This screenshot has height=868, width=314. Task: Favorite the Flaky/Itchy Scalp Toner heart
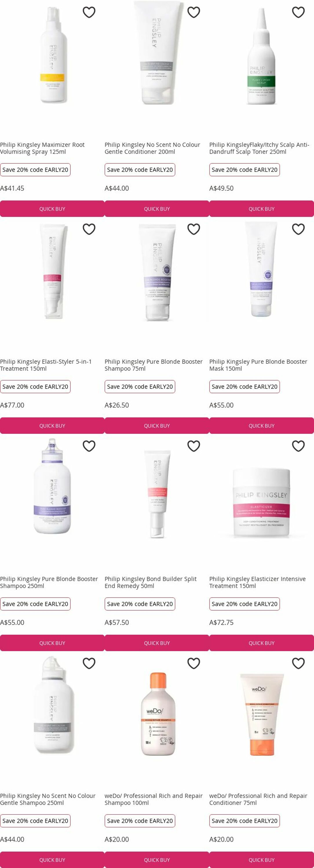[298, 12]
